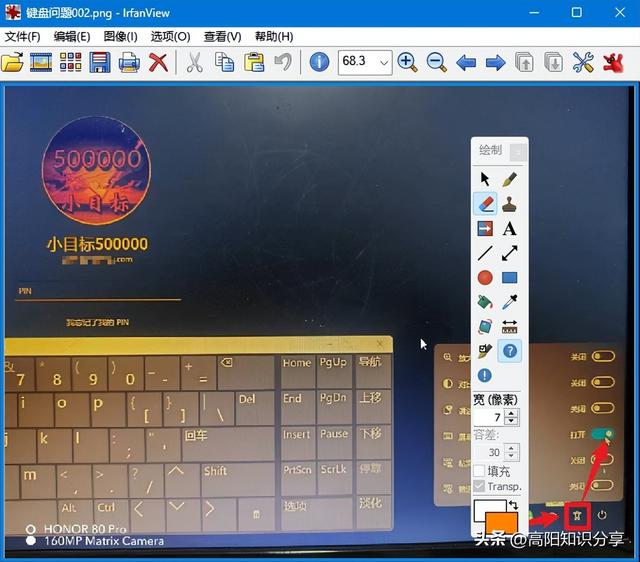This screenshot has width=640, height=562.
Task: Pick the orange background color swatch
Action: [x=502, y=524]
